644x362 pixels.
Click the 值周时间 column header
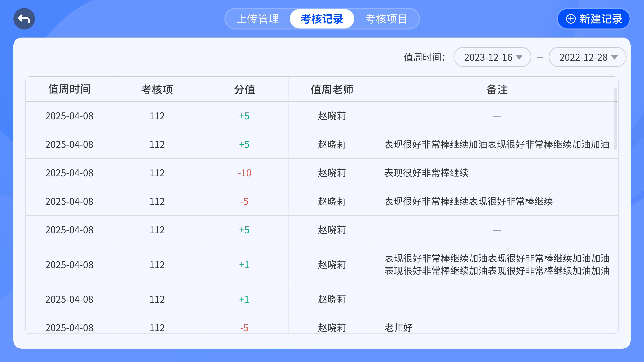point(69,89)
